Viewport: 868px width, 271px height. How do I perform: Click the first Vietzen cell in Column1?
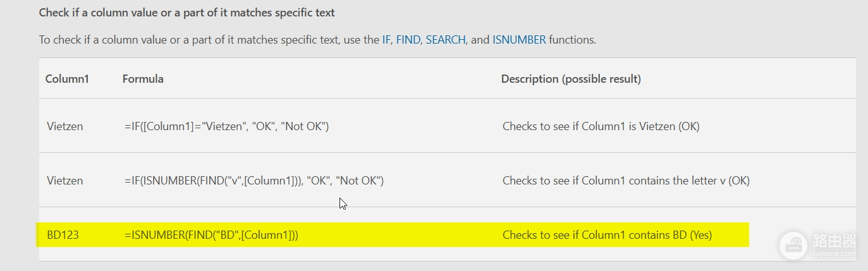[x=64, y=126]
